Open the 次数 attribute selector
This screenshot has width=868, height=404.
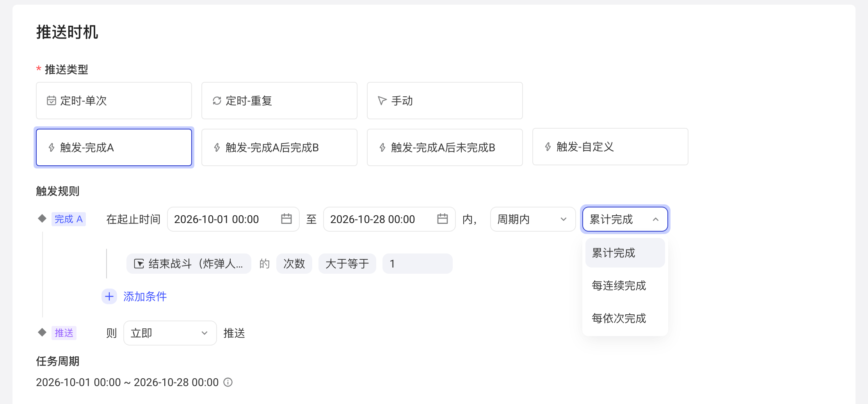pos(294,264)
